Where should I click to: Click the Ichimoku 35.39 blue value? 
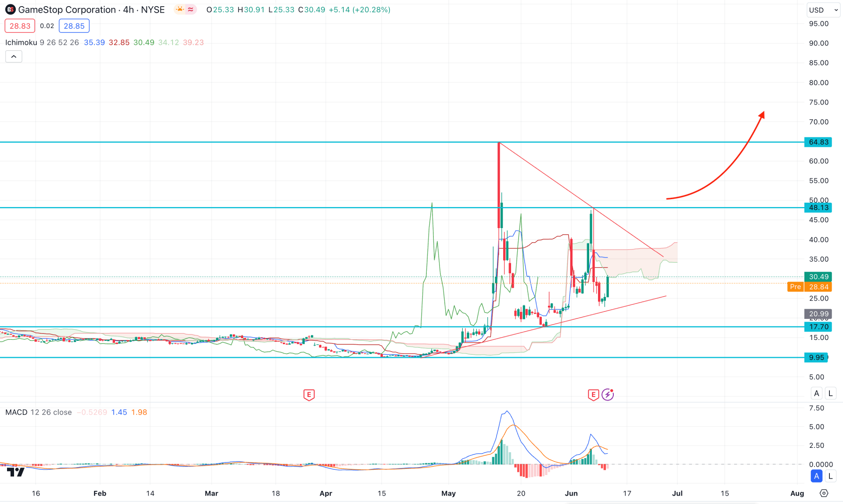coord(94,43)
